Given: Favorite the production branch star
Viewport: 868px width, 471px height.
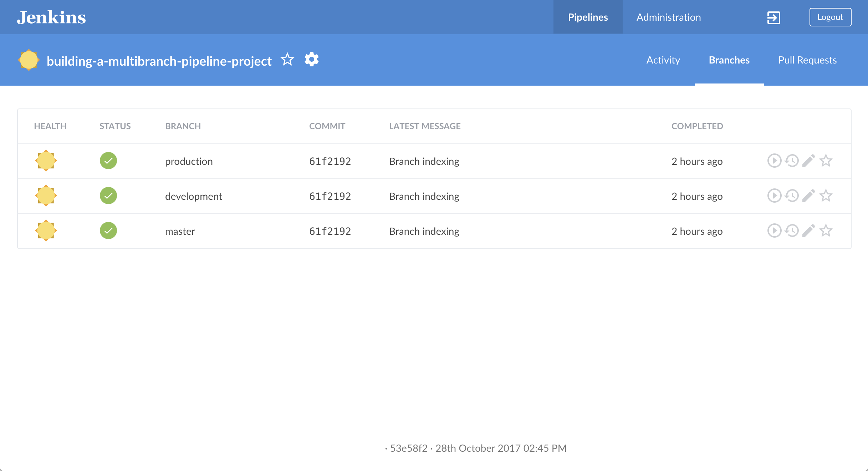Looking at the screenshot, I should [826, 161].
